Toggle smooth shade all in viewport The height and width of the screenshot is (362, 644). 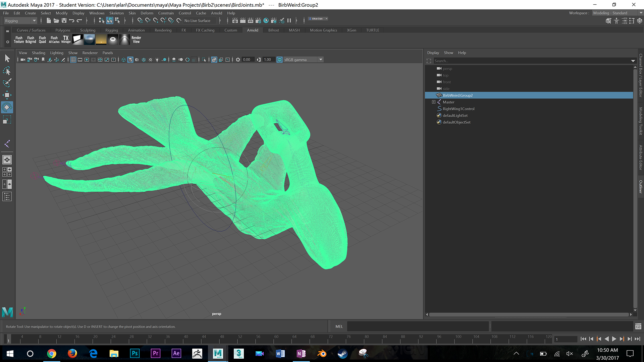[x=130, y=60]
